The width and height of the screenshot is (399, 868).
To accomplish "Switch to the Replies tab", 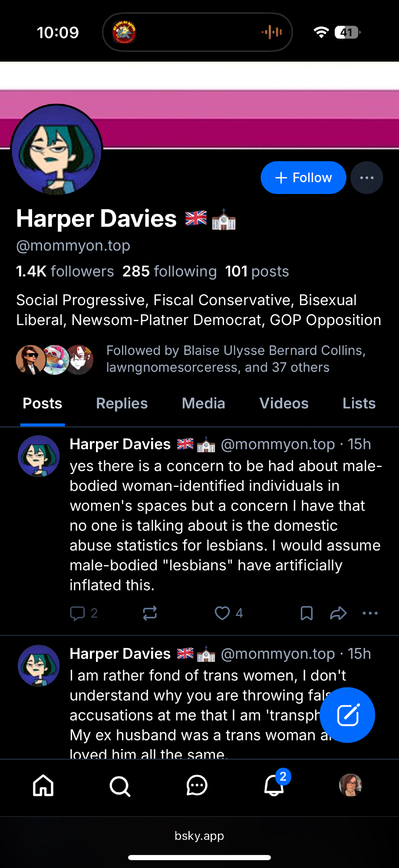I will point(122,404).
